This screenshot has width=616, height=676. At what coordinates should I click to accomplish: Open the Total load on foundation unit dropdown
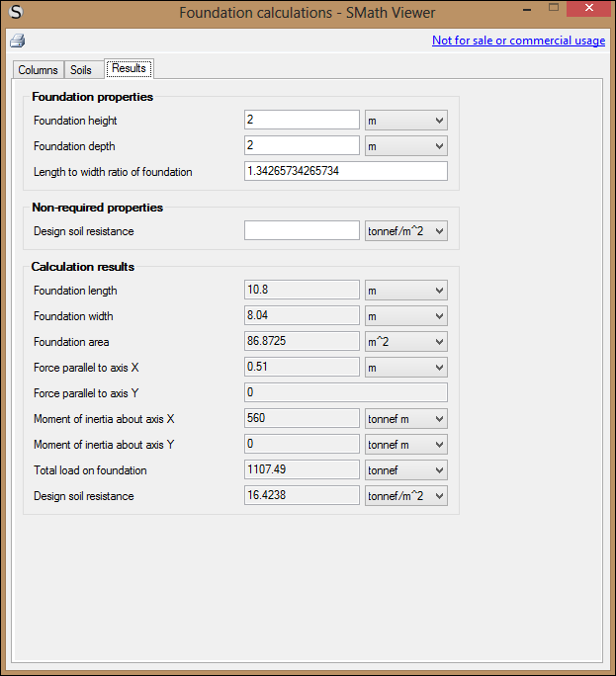(x=405, y=470)
